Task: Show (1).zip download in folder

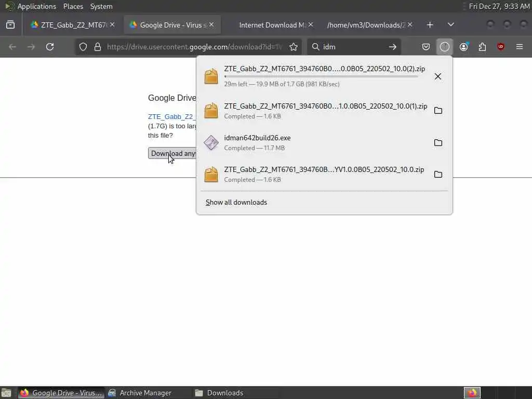Action: tap(438, 111)
